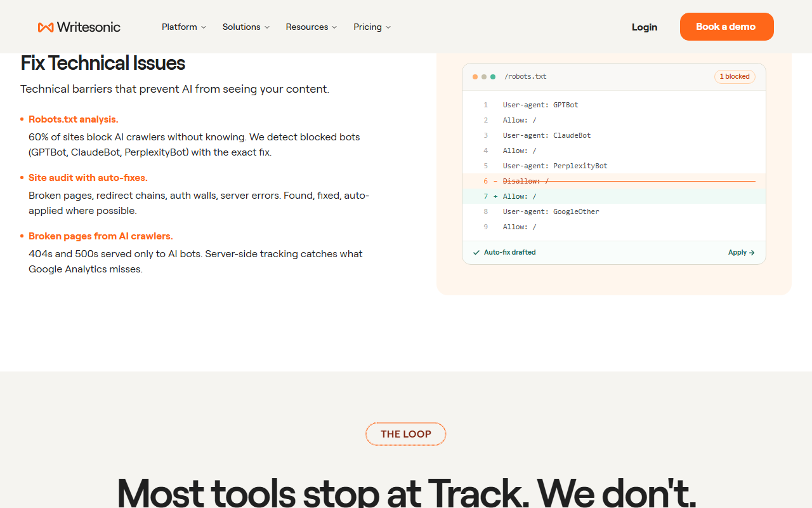This screenshot has height=508, width=812.
Task: Click Broken pages from AI crawlers. heading
Action: click(x=101, y=236)
